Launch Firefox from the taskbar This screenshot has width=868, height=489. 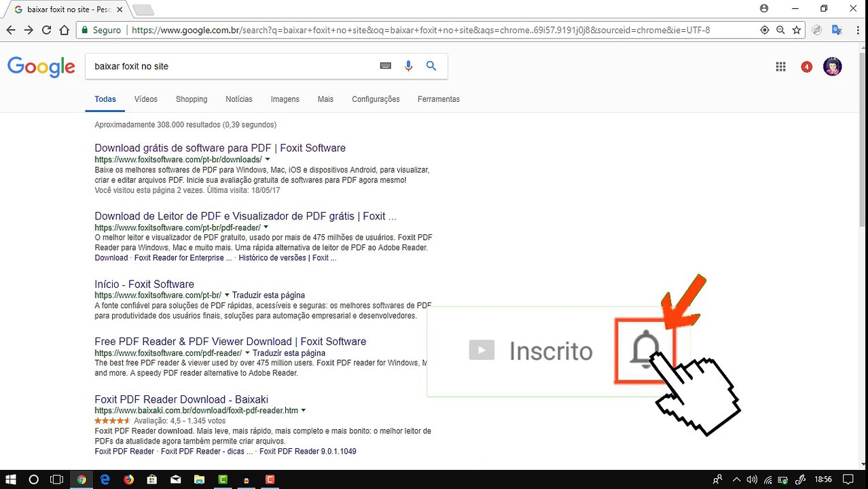[x=128, y=479]
